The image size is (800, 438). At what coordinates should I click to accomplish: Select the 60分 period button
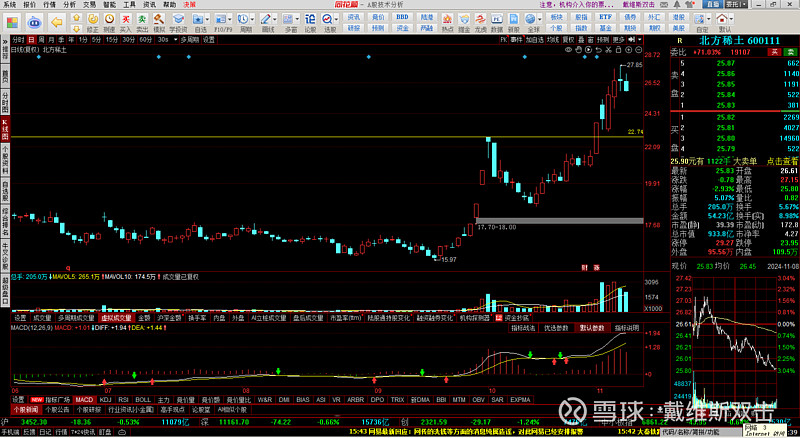(x=146, y=39)
